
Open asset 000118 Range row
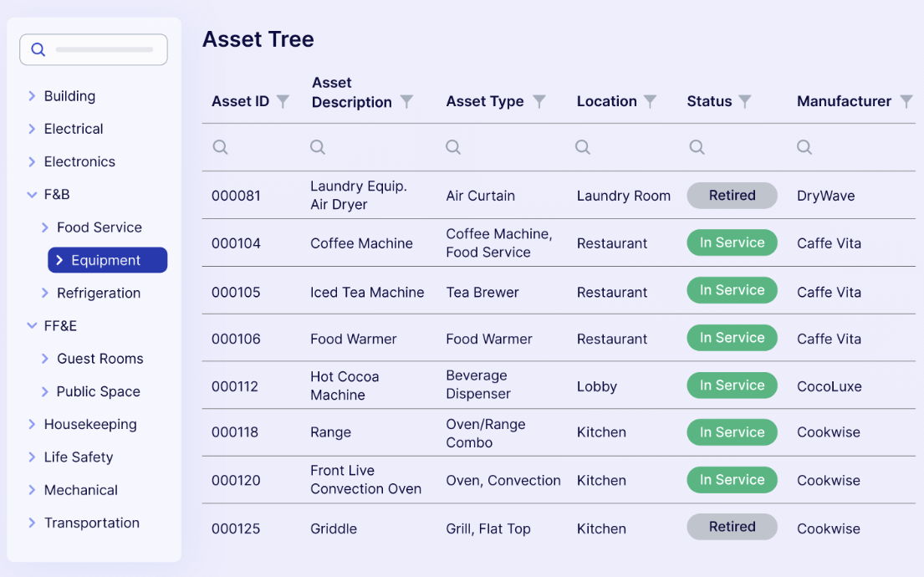[x=330, y=432]
